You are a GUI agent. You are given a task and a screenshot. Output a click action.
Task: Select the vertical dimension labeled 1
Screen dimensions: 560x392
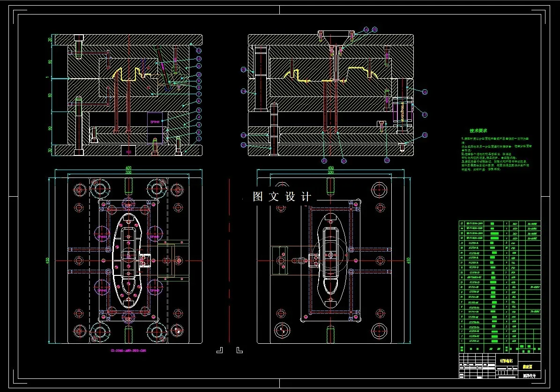click(x=47, y=77)
